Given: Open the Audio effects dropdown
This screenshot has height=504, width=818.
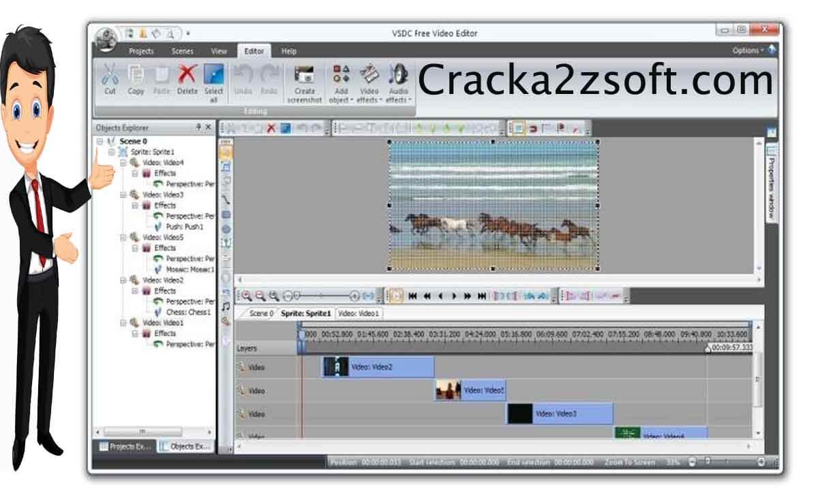Looking at the screenshot, I should [x=397, y=83].
